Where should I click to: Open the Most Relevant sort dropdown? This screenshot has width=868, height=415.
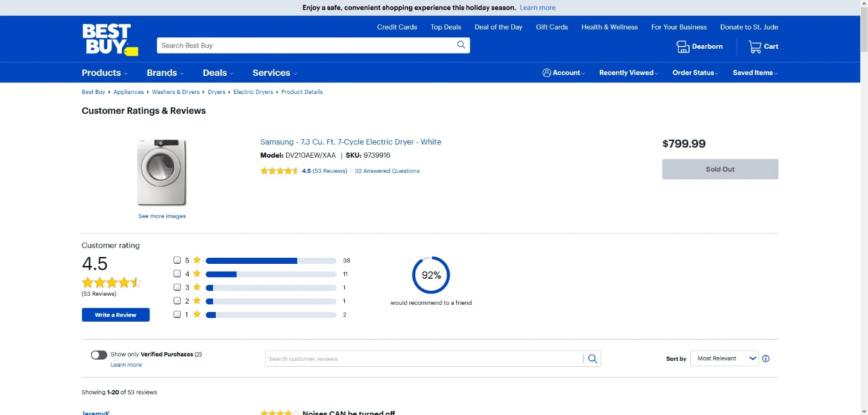tap(724, 358)
